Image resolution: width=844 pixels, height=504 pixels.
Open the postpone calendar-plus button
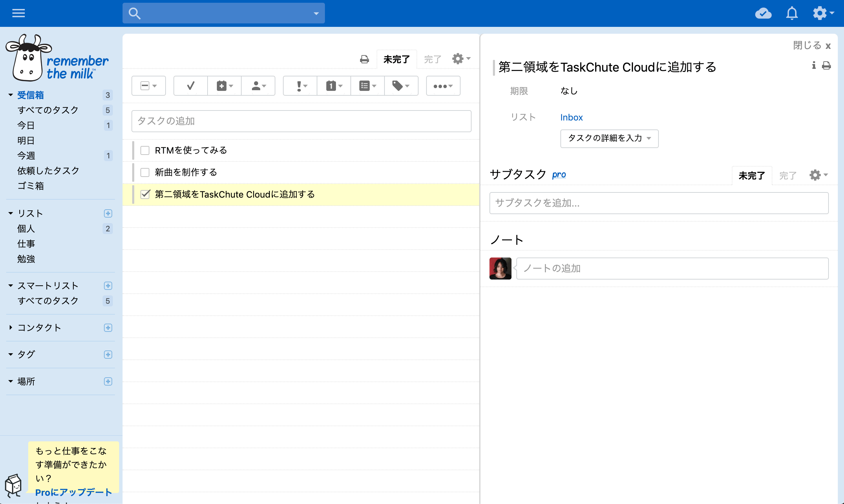[224, 86]
